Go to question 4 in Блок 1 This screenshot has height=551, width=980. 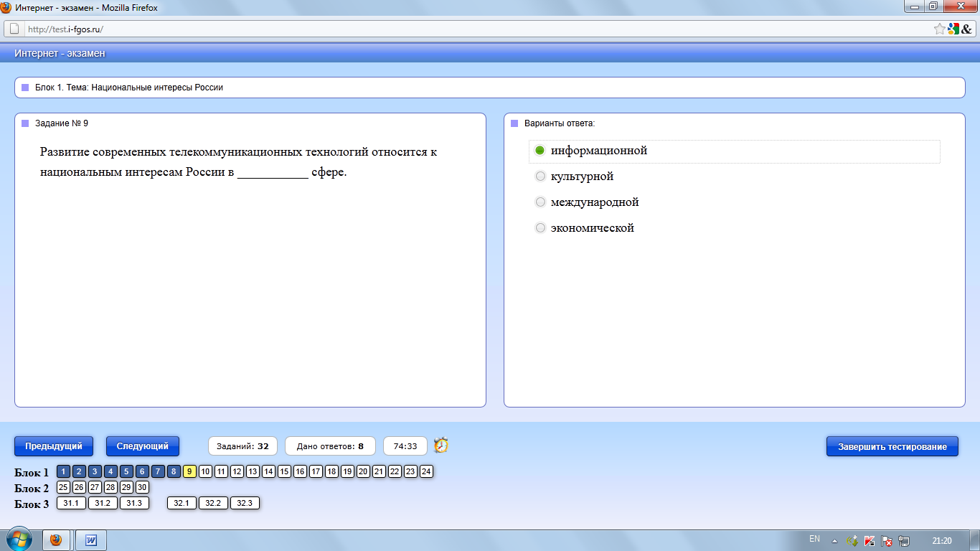[110, 471]
